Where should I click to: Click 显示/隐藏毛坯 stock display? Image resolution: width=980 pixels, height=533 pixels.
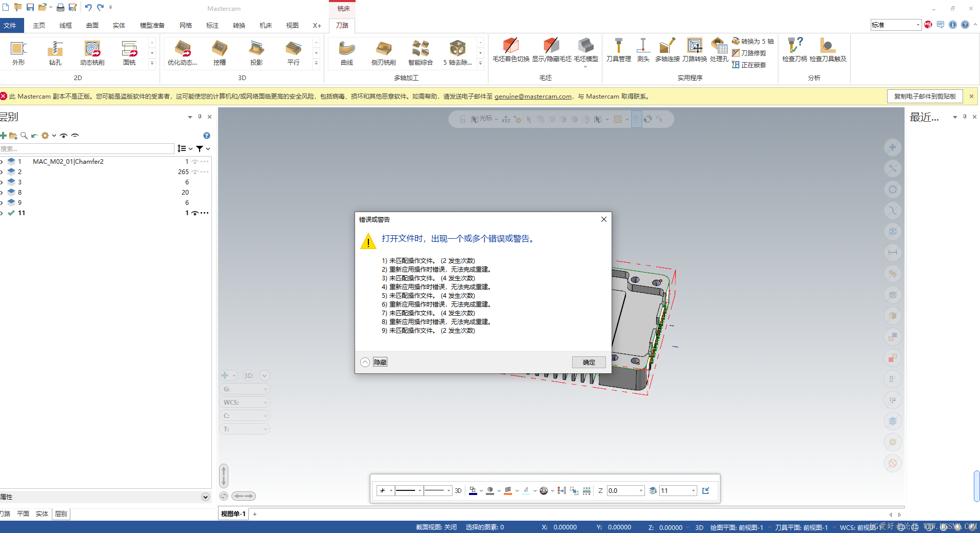pyautogui.click(x=552, y=51)
